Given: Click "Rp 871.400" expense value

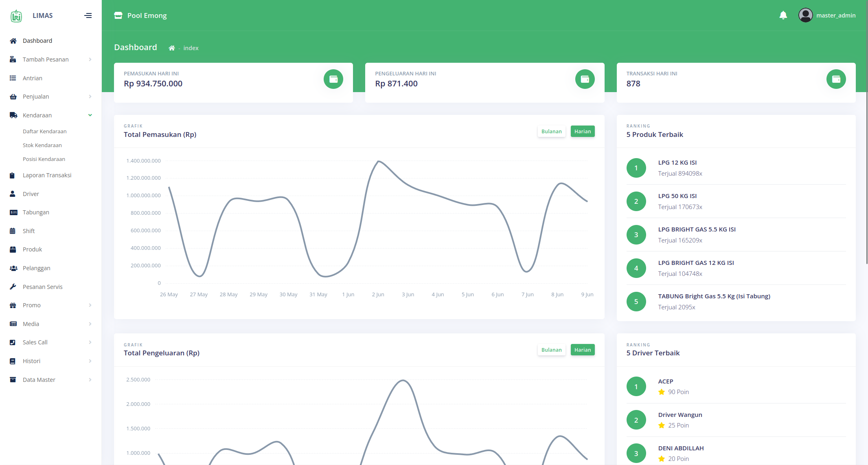Looking at the screenshot, I should [397, 84].
